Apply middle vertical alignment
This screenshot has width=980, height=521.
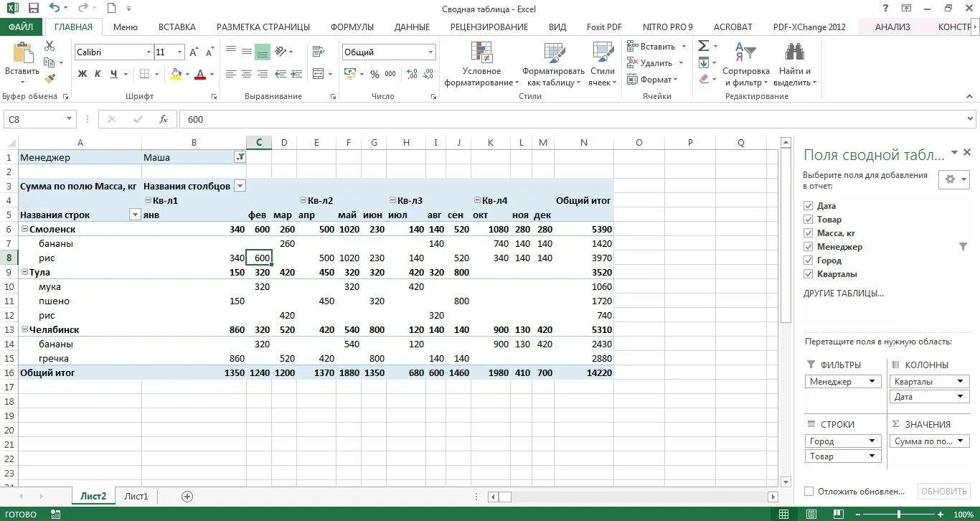click(246, 52)
